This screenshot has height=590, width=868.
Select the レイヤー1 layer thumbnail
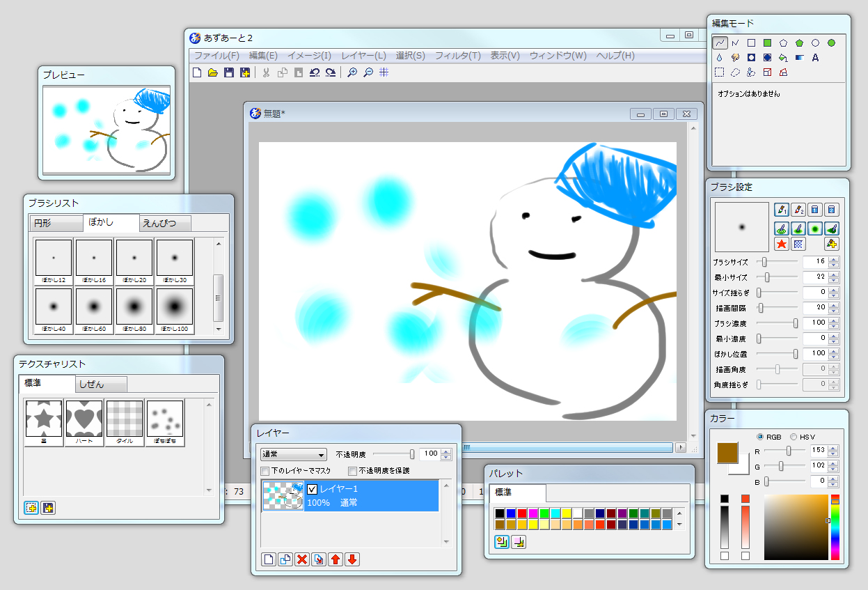click(283, 496)
